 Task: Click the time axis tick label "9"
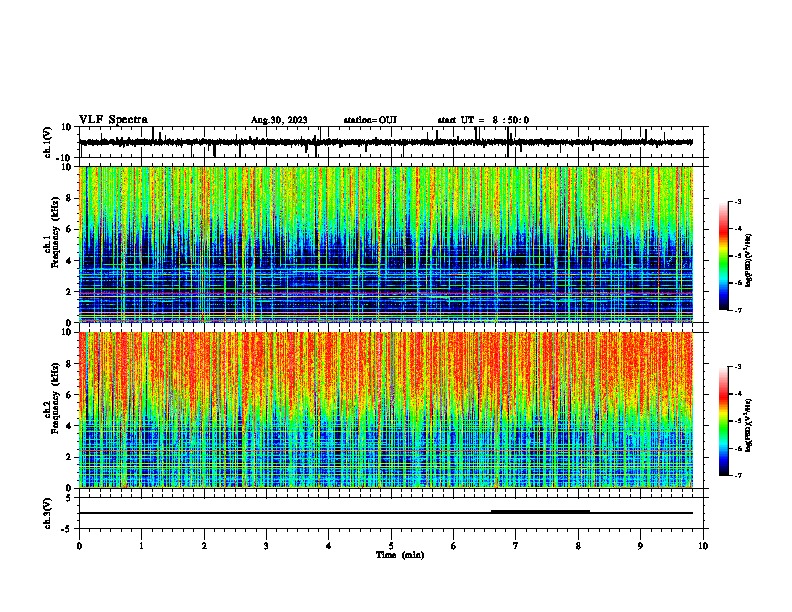[640, 546]
